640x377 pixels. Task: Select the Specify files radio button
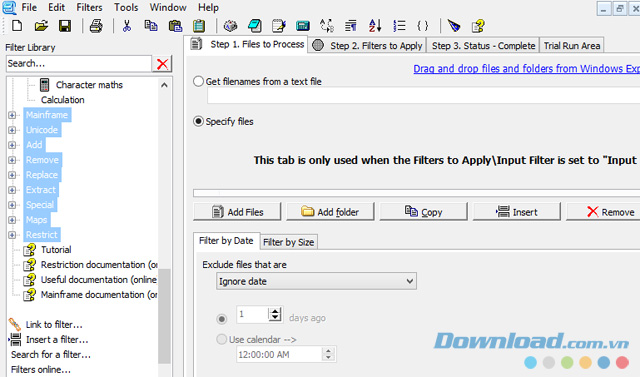tap(198, 121)
